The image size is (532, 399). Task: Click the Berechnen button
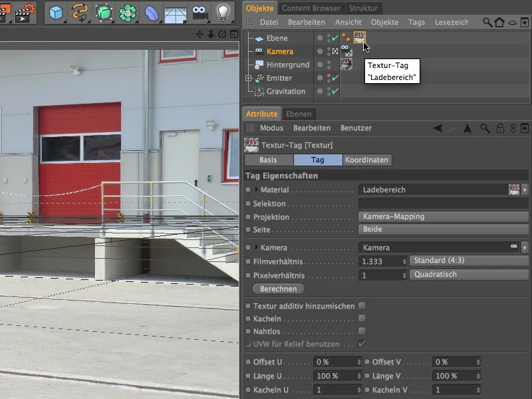click(279, 289)
